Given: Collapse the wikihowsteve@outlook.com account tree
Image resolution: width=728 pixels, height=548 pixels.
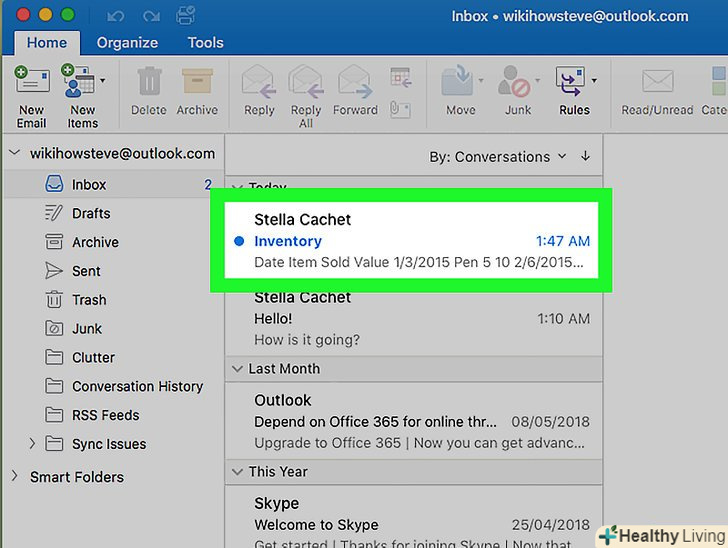Looking at the screenshot, I should 14,154.
